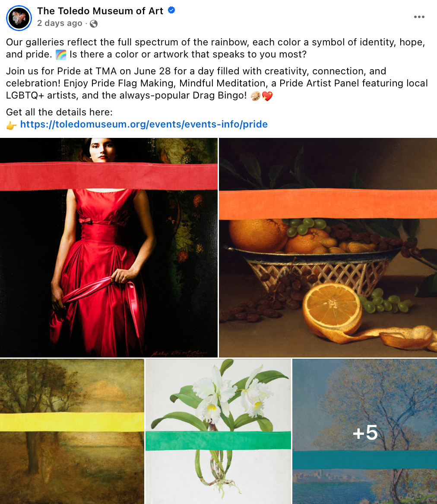Click the orange fabric stripe on the still life
437x504 pixels.
click(x=328, y=204)
